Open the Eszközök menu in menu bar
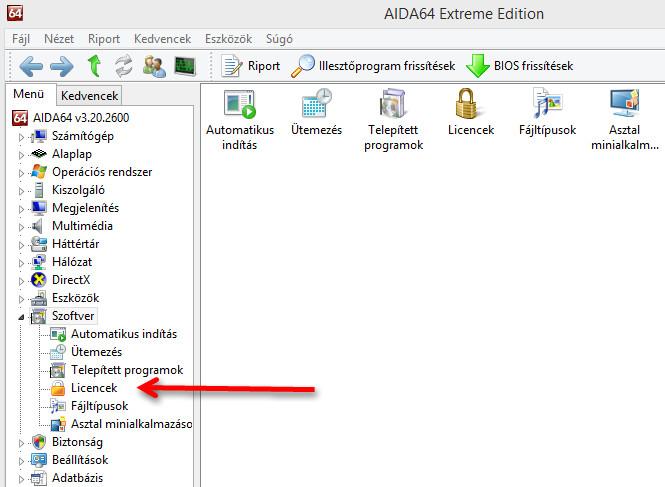This screenshot has width=665, height=487. coord(228,39)
